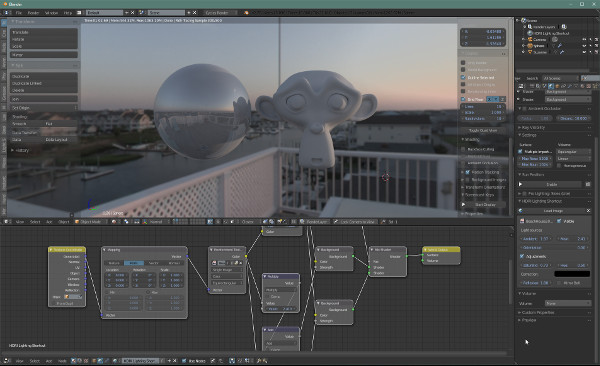Screen dimensions: 600x366
Task: Open the Scene properties tab icon
Action: point(544,86)
